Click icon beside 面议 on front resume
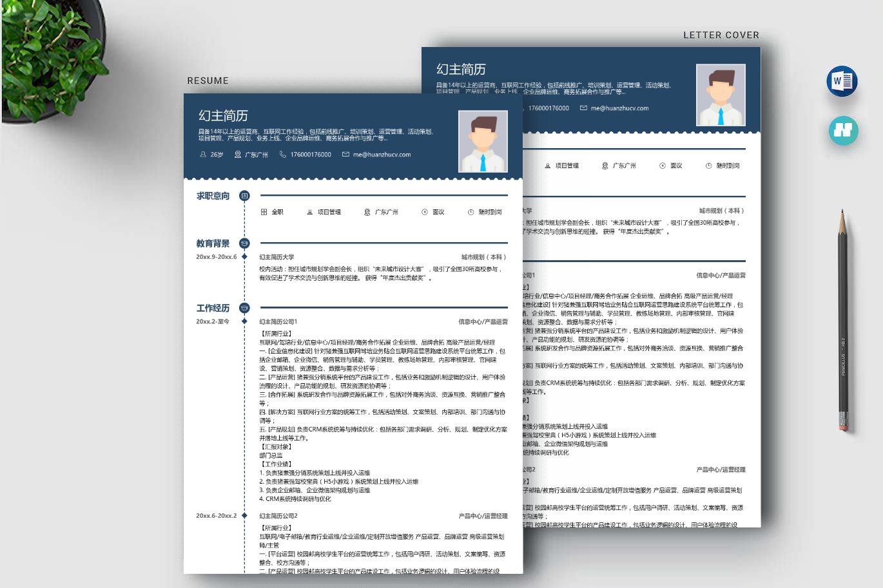The height and width of the screenshot is (588, 883). click(x=425, y=212)
